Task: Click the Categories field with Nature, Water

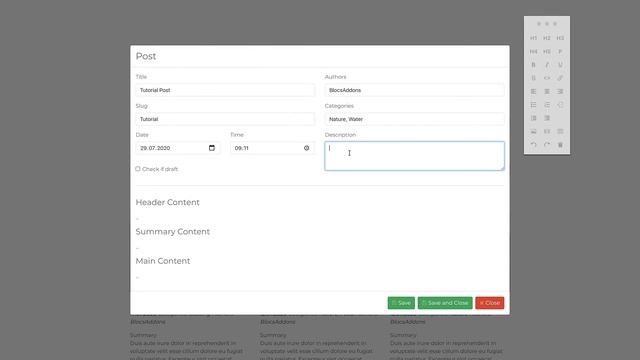Action: pos(414,119)
